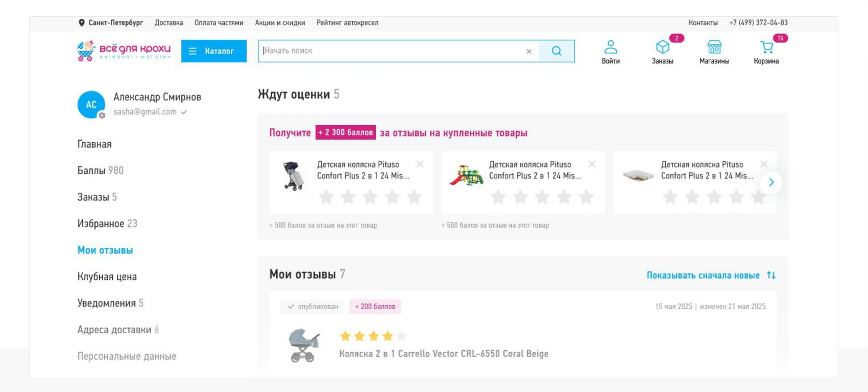Open the Контакты link
The image size is (868, 392).
pyautogui.click(x=703, y=23)
